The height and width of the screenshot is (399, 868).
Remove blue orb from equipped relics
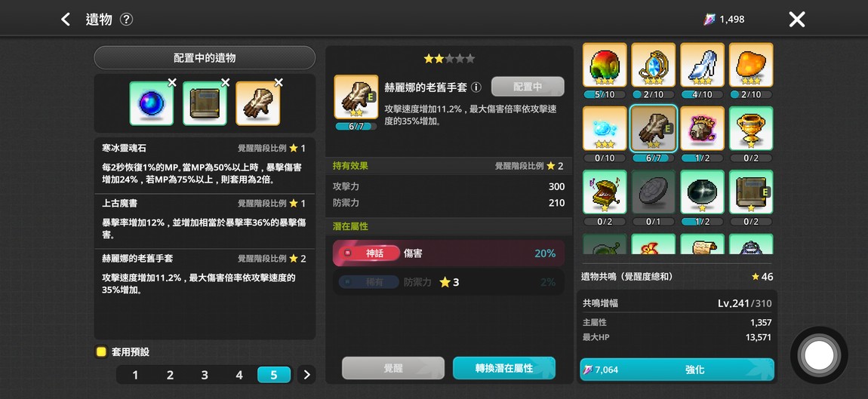172,82
